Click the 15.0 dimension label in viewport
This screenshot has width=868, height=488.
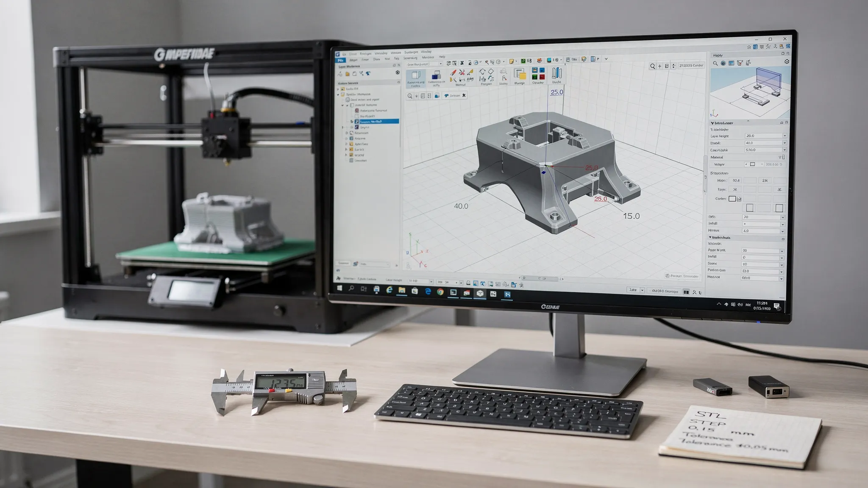click(x=631, y=216)
